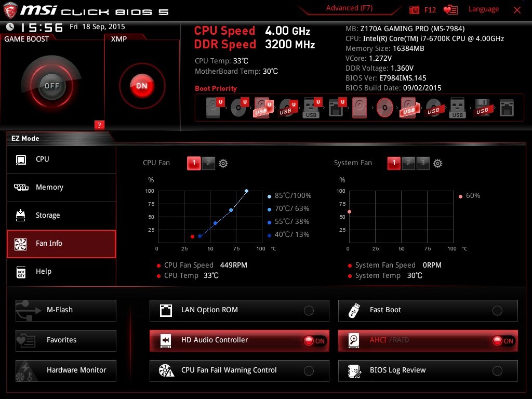Select the UEFI USB CD boot device
The height and width of the screenshot is (399, 532).
[288, 108]
